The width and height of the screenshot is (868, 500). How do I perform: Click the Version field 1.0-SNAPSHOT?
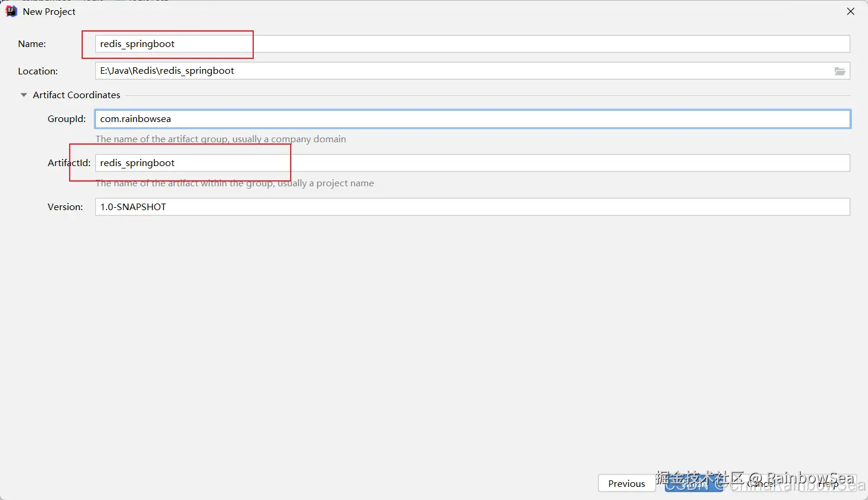[472, 207]
